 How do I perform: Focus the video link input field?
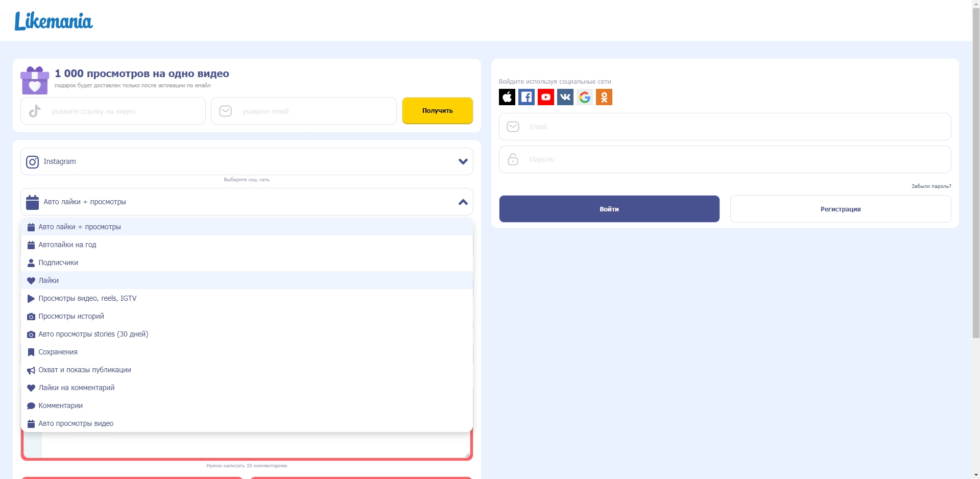click(113, 111)
